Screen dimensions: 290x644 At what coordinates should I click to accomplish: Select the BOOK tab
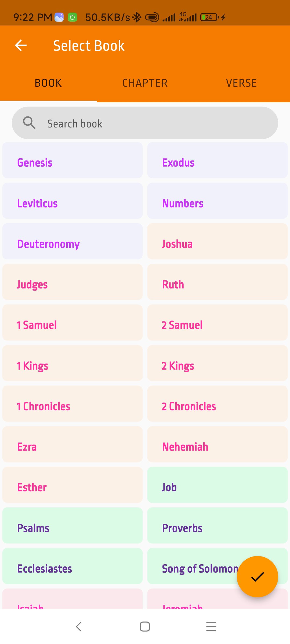pyautogui.click(x=48, y=83)
